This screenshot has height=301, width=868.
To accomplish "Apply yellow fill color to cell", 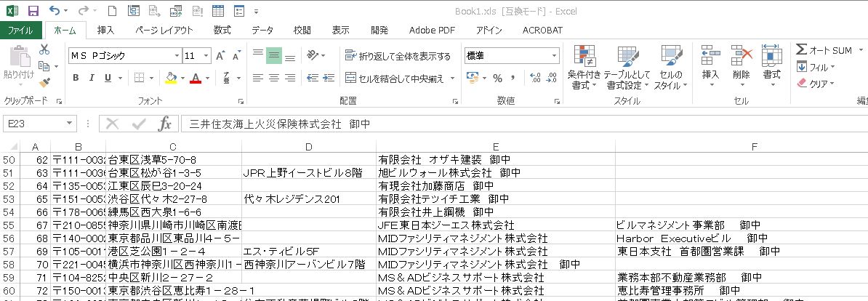I will coord(171,78).
